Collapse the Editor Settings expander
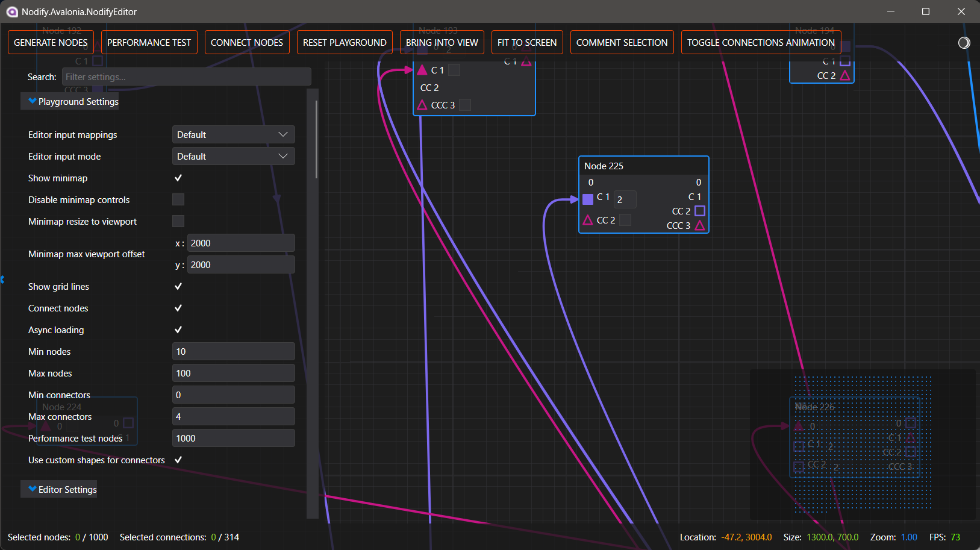This screenshot has width=980, height=550. coord(59,489)
